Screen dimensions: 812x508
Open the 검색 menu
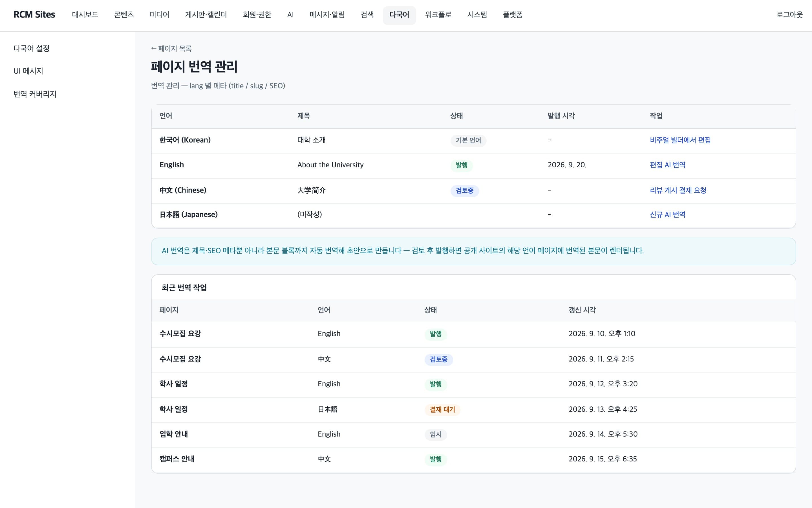tap(367, 15)
